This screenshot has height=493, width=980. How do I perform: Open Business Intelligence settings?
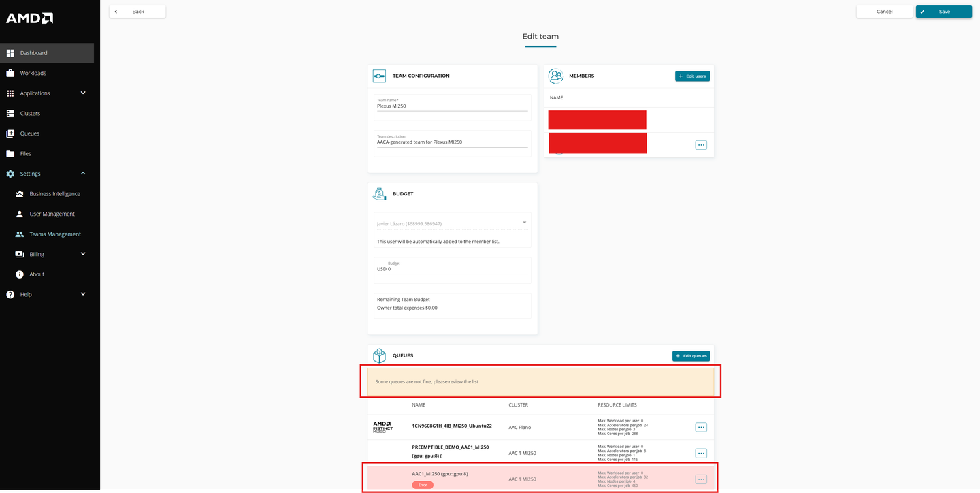tap(54, 194)
